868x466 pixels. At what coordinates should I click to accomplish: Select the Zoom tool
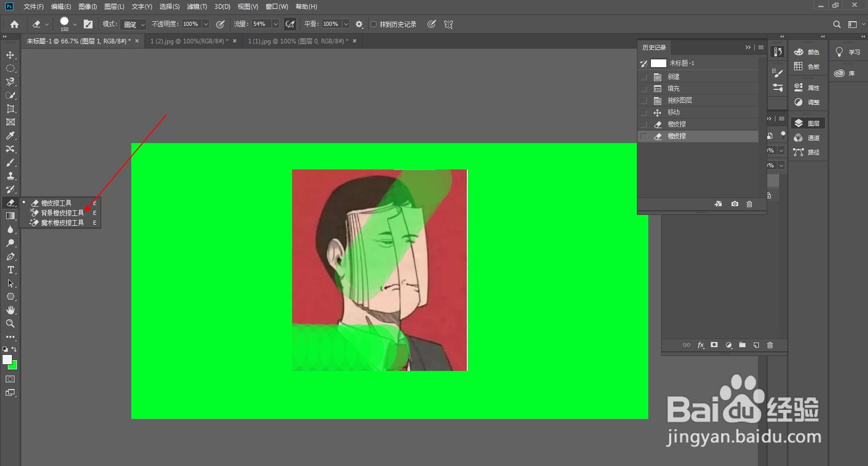click(10, 323)
